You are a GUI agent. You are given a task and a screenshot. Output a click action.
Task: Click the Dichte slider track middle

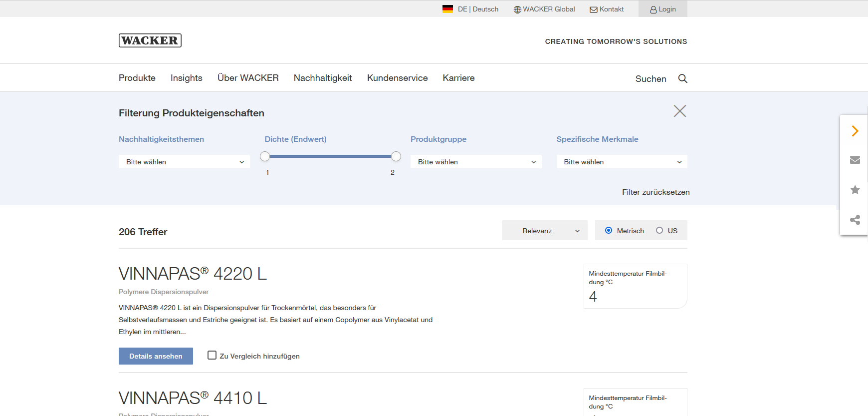pyautogui.click(x=330, y=156)
